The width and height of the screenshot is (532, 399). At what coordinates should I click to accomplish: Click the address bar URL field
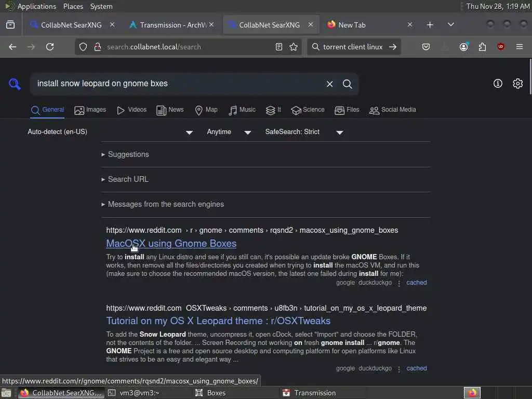pos(188,47)
